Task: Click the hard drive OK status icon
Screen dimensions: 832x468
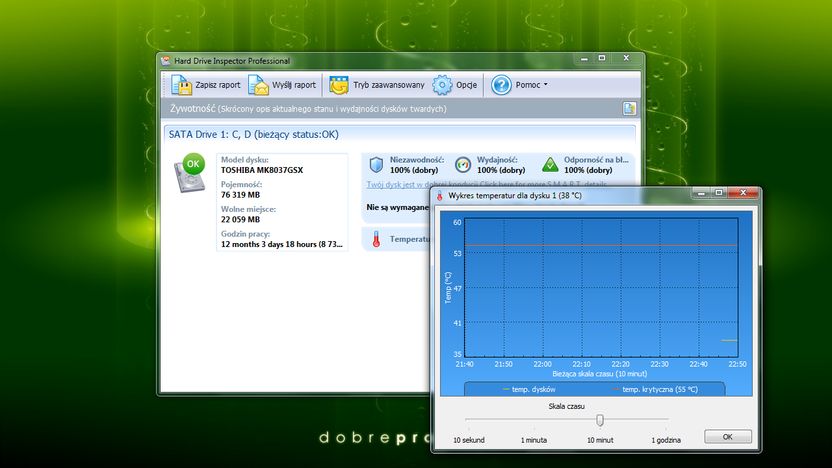Action: point(190,173)
